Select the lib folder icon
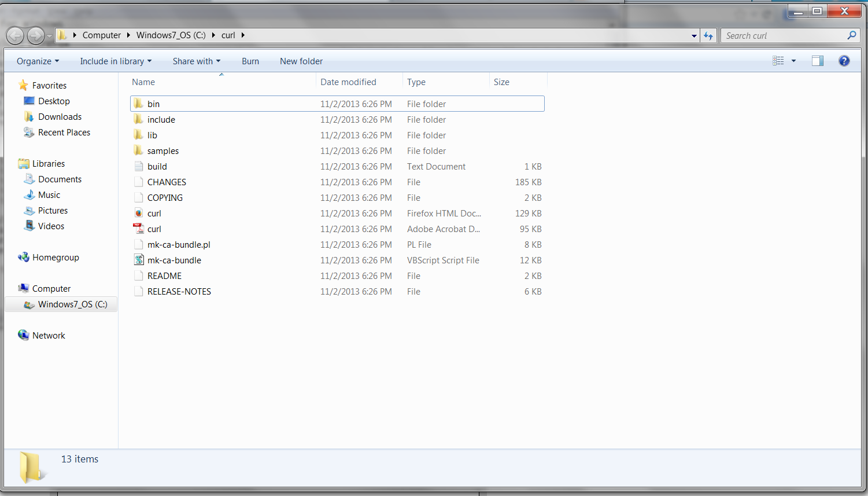 click(138, 135)
